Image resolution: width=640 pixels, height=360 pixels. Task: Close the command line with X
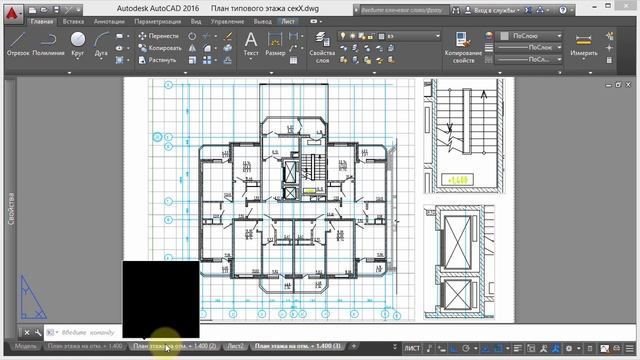coord(27,333)
